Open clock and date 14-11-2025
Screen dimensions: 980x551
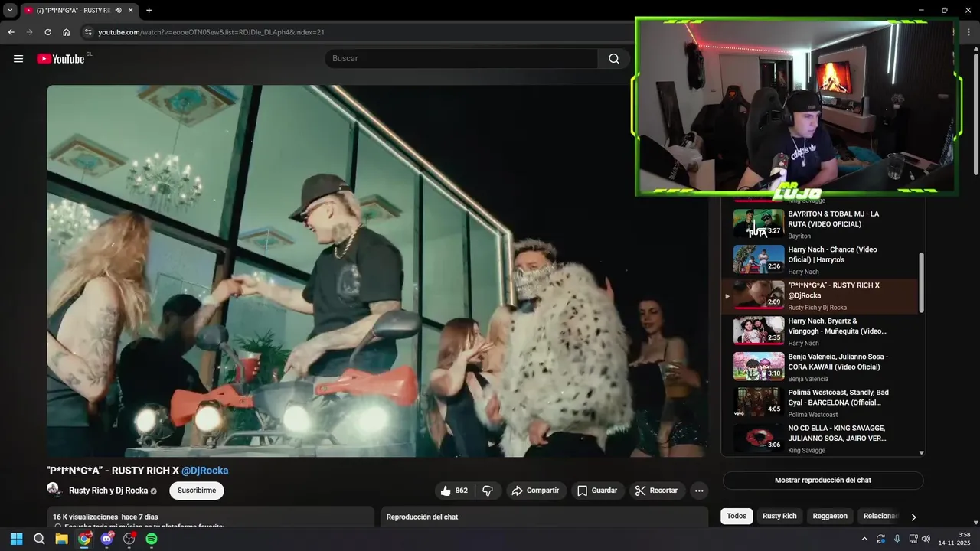pyautogui.click(x=954, y=539)
